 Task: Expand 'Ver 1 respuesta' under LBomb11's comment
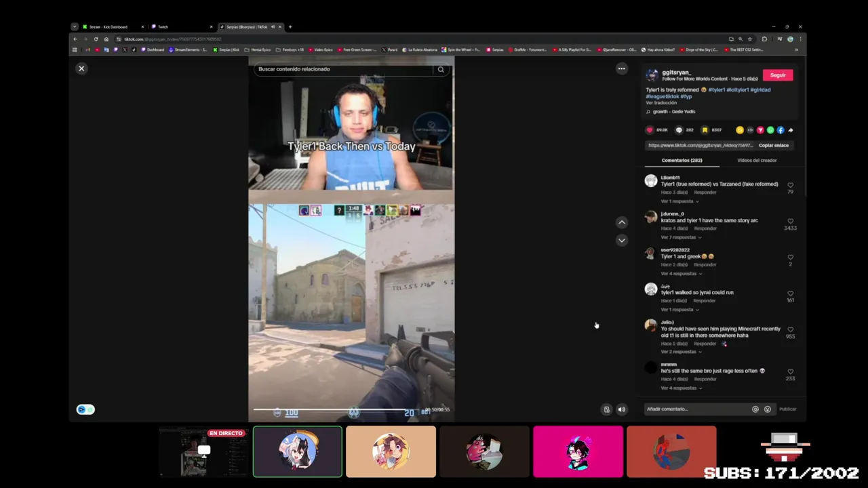click(x=679, y=201)
